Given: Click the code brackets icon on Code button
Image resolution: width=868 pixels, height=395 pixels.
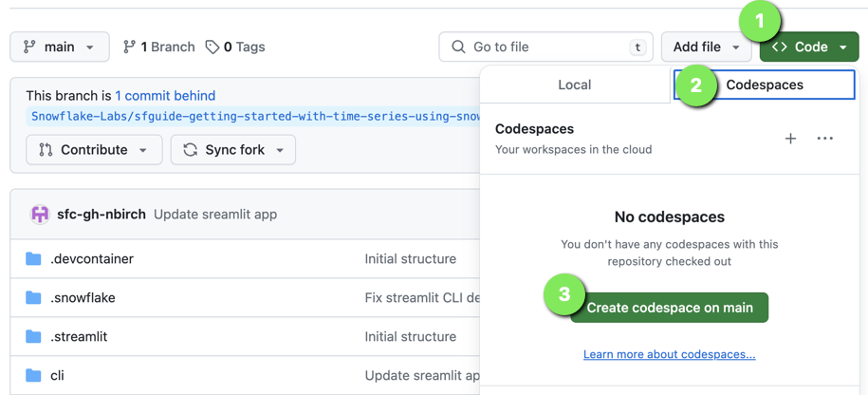Looking at the screenshot, I should (x=780, y=47).
